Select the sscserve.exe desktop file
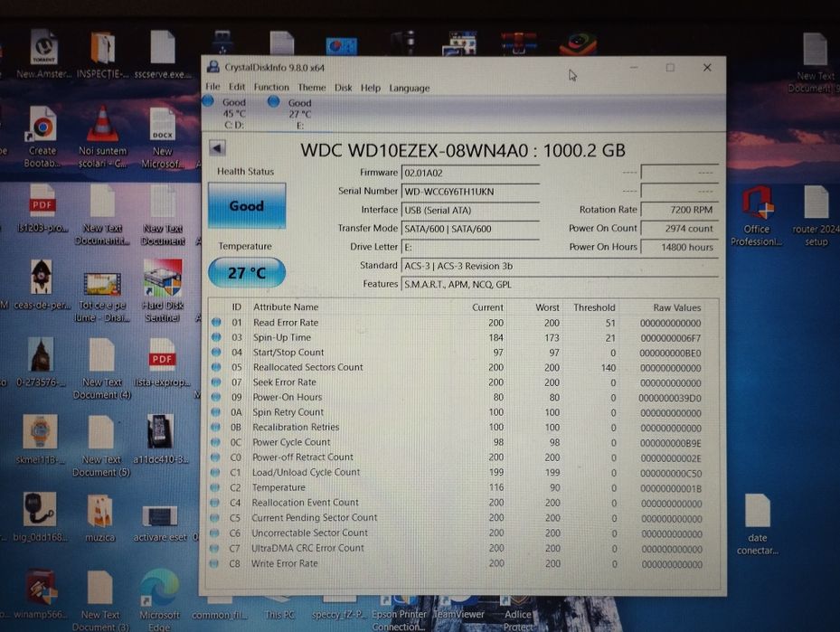 click(163, 54)
